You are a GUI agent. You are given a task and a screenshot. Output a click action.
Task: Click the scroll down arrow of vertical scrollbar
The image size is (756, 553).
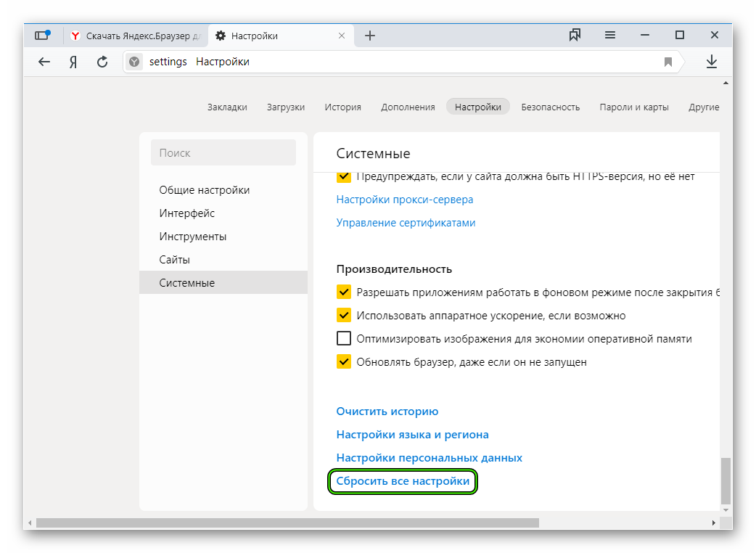click(726, 509)
